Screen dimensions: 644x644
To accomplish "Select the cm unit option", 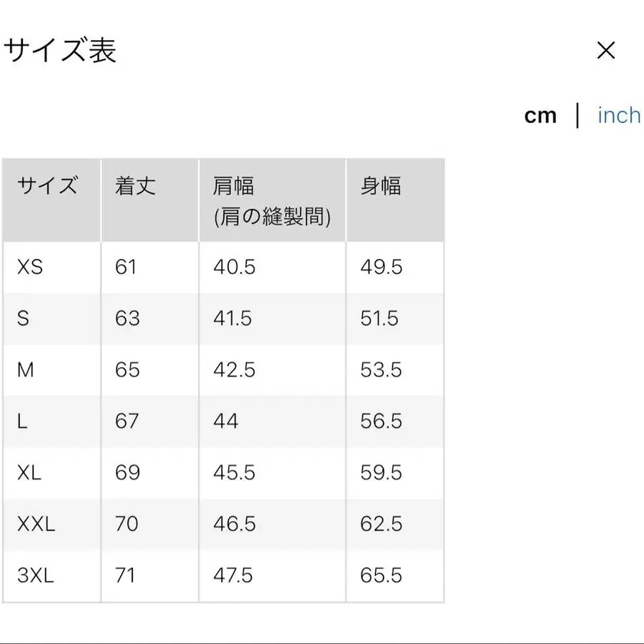I will point(541,115).
